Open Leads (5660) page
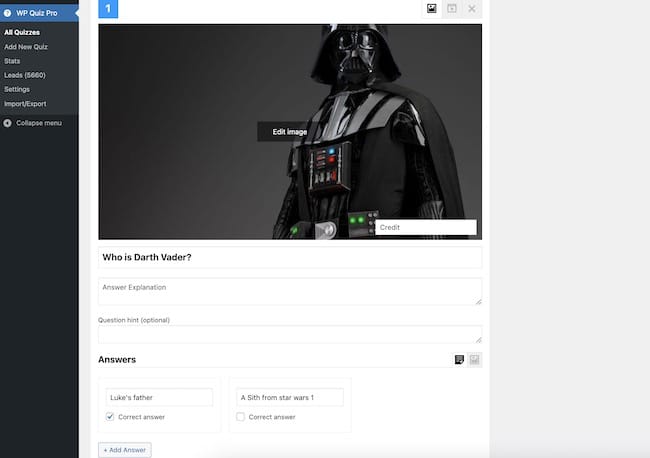 pyautogui.click(x=25, y=75)
